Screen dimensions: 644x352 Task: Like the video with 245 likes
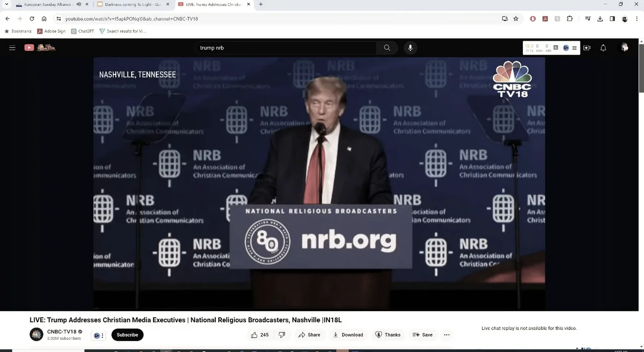[x=260, y=335]
